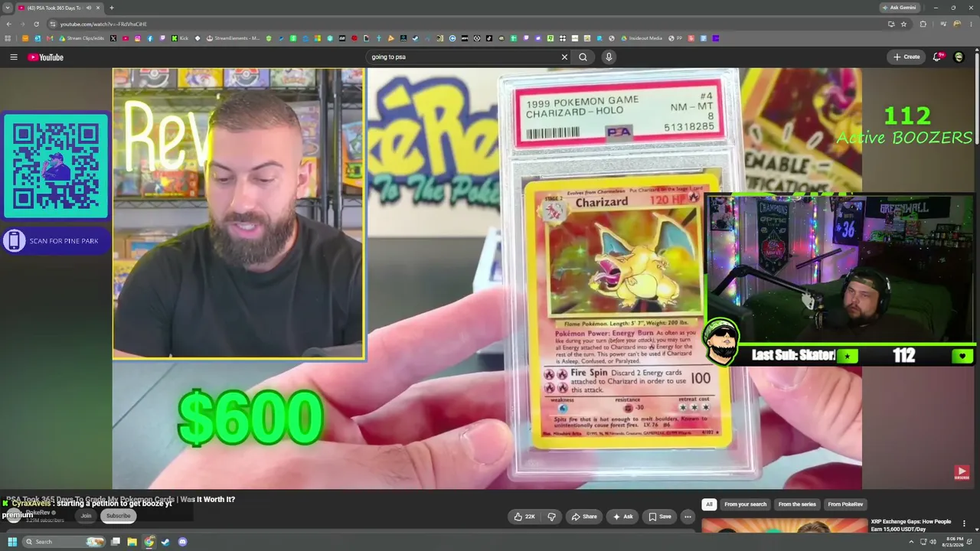This screenshot has height=551, width=980.
Task: Open Chrome profile avatar in toolbar
Action: (957, 24)
